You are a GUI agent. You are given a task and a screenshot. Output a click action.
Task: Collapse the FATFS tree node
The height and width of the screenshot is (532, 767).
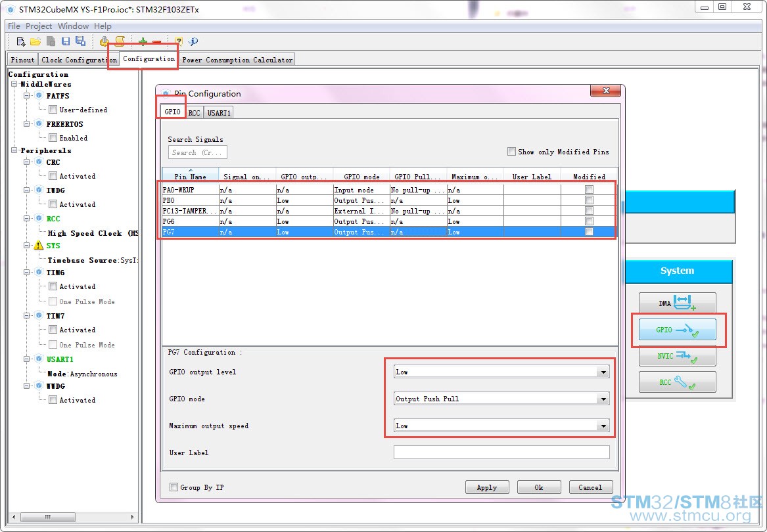point(28,96)
